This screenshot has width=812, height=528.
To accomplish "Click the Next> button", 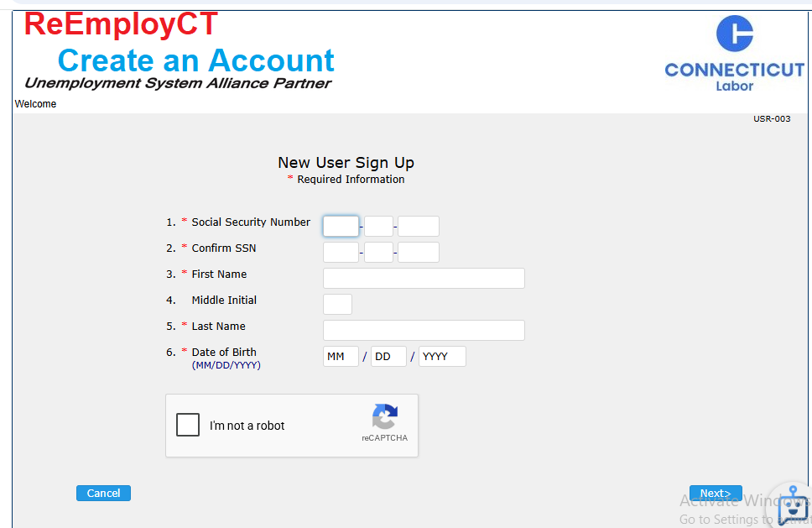I will point(716,493).
